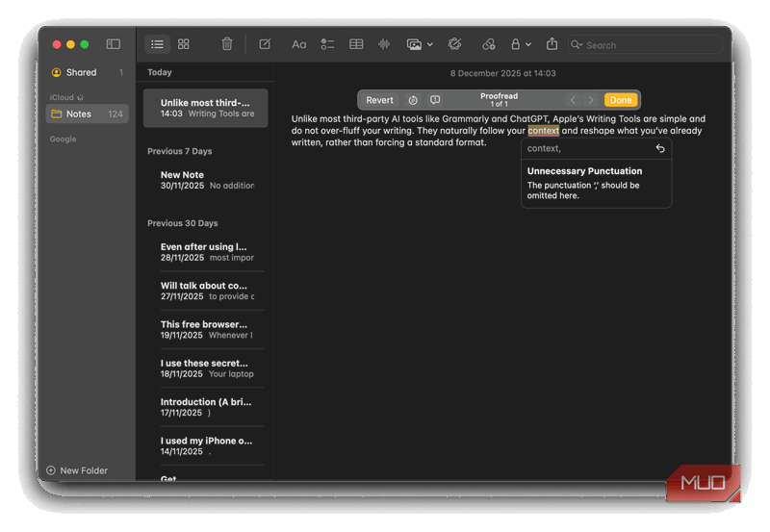
Task: Insert a table into the note
Action: (356, 44)
